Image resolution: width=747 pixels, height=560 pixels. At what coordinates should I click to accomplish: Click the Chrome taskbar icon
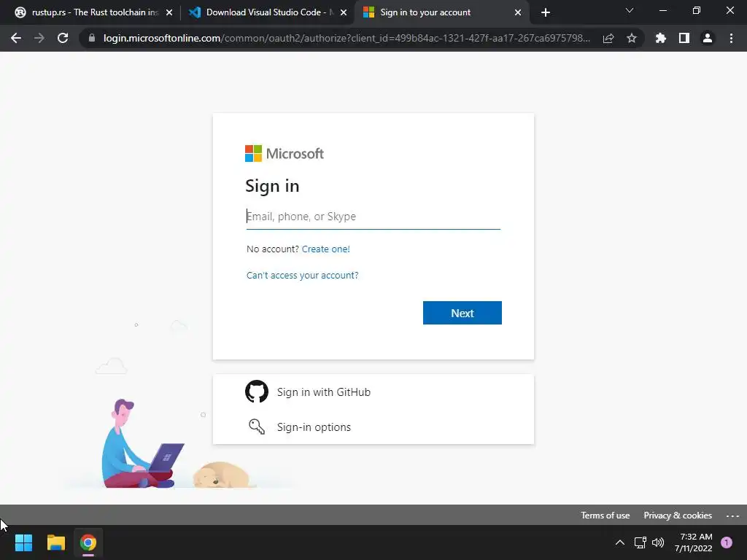coord(88,542)
